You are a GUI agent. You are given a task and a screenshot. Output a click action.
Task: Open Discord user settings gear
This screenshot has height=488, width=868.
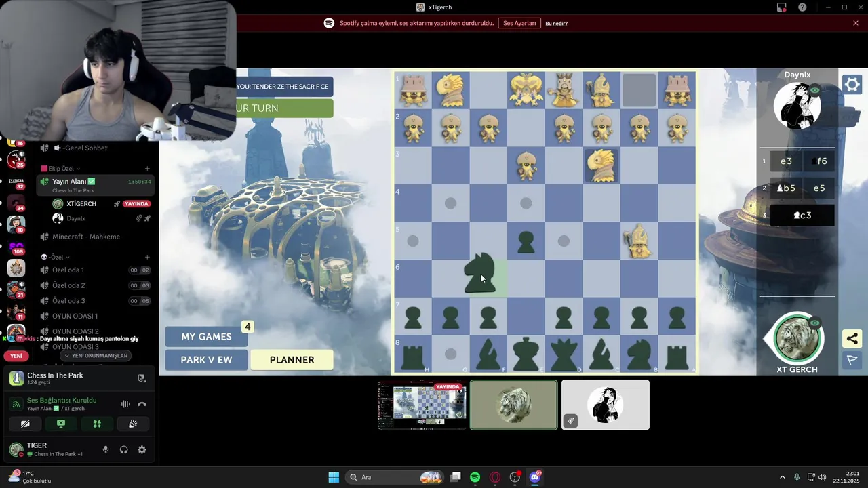[x=142, y=449]
